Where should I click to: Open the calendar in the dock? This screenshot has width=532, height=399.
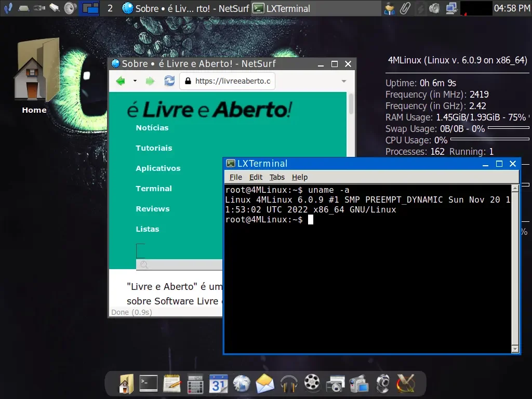coord(218,384)
